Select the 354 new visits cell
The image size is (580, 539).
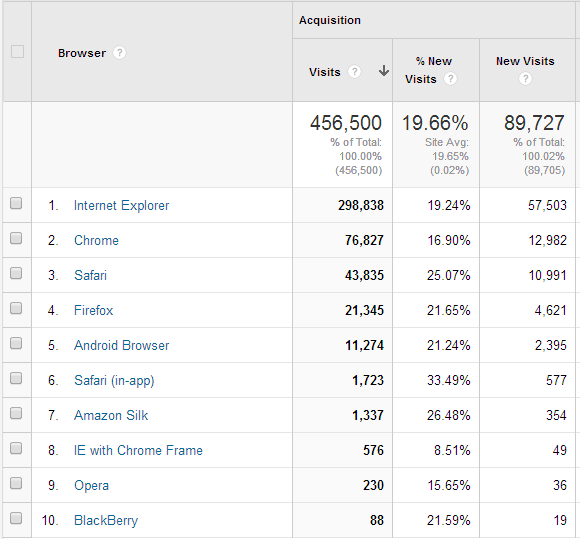(556, 415)
